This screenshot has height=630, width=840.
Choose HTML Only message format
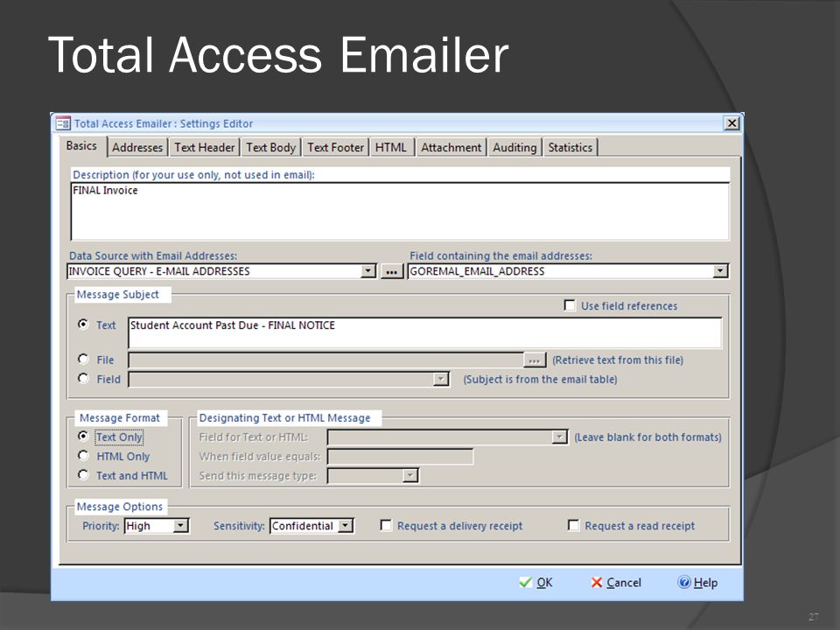coord(83,455)
